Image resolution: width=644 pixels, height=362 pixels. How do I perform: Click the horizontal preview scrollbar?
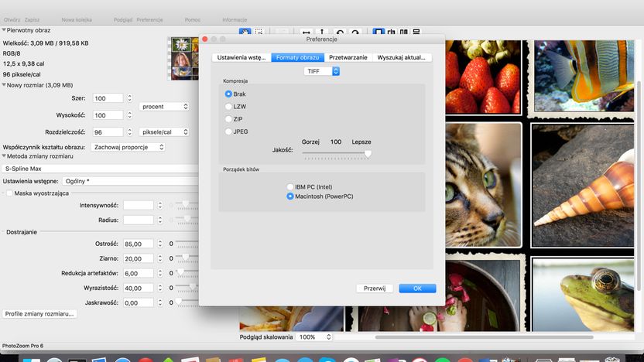(x=484, y=337)
